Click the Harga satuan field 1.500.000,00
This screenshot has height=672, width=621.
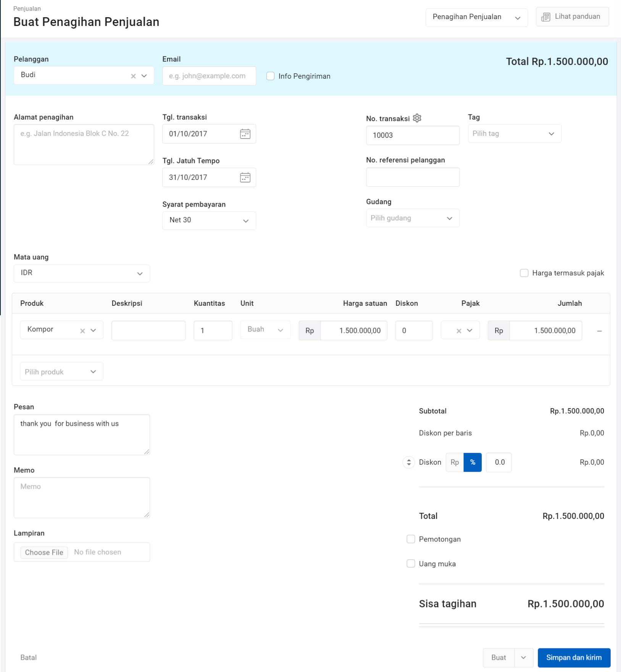pyautogui.click(x=353, y=330)
